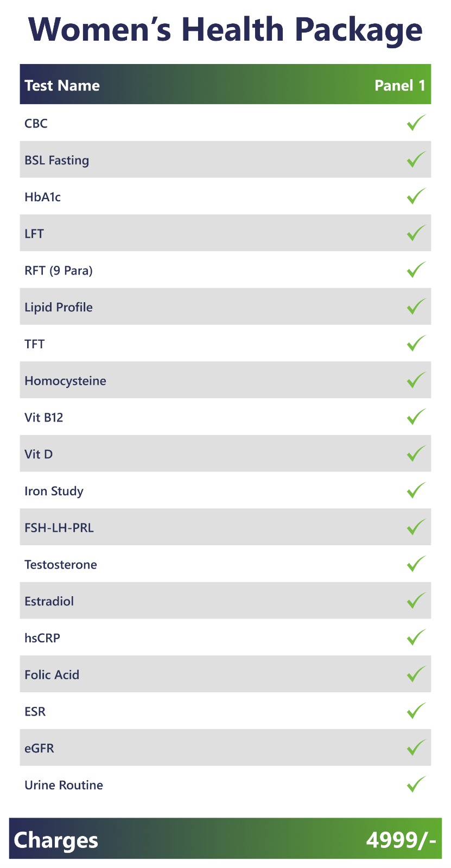Viewport: 451px width, 868px height.
Task: Click the green tick beside HbA1c
Action: click(416, 196)
